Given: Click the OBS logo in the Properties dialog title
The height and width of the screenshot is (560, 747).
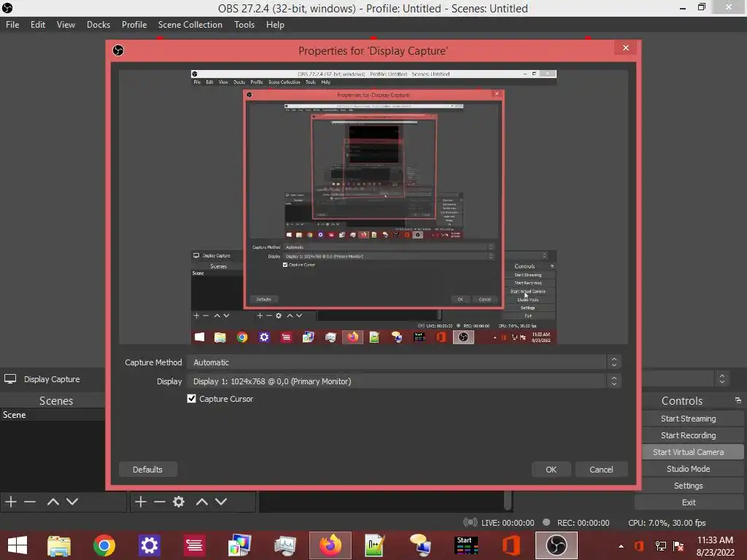Looking at the screenshot, I should point(118,50).
